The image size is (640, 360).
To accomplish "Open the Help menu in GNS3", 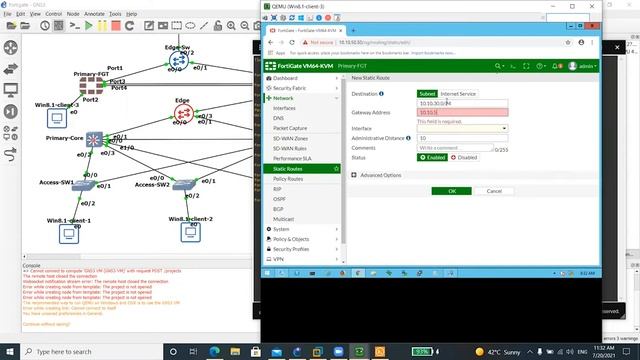I will (131, 14).
